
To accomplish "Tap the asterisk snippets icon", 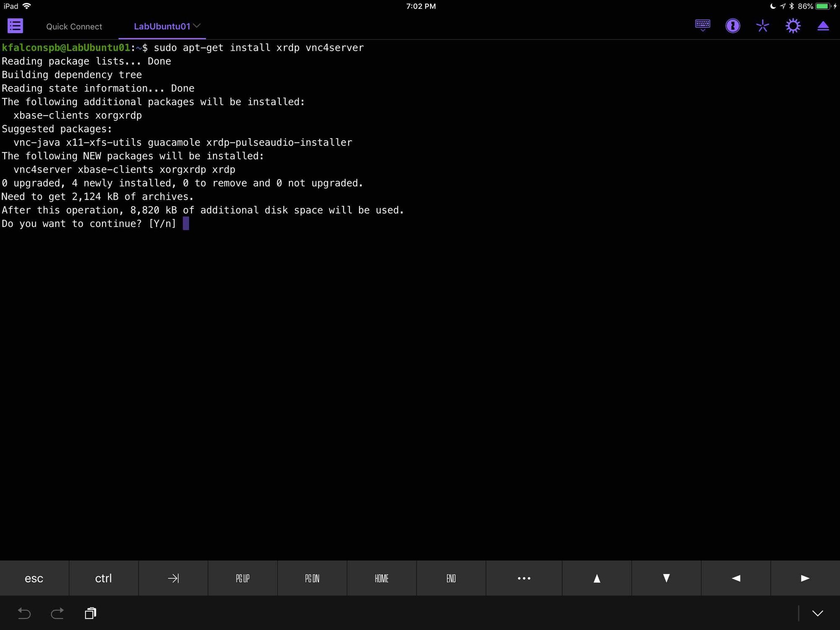I will (763, 26).
